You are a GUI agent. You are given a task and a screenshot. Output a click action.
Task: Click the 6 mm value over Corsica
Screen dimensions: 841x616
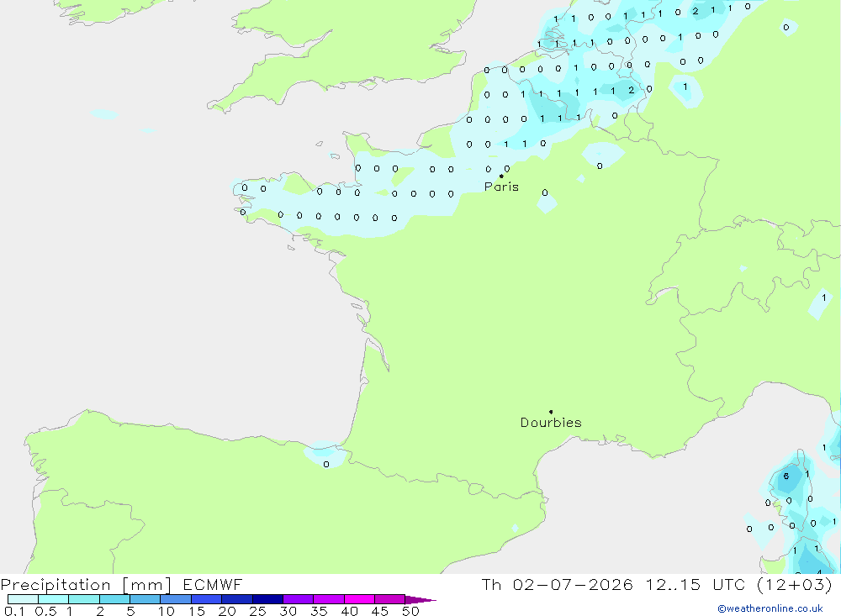786,476
